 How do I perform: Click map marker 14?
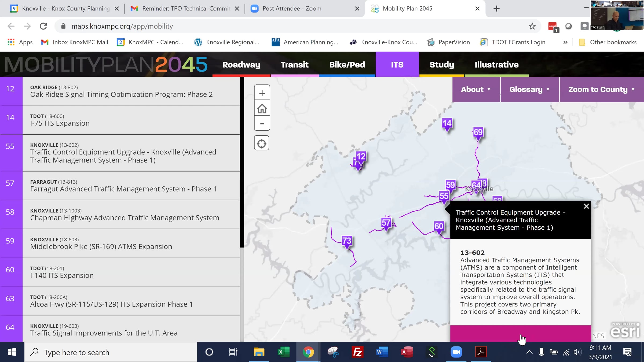(447, 125)
